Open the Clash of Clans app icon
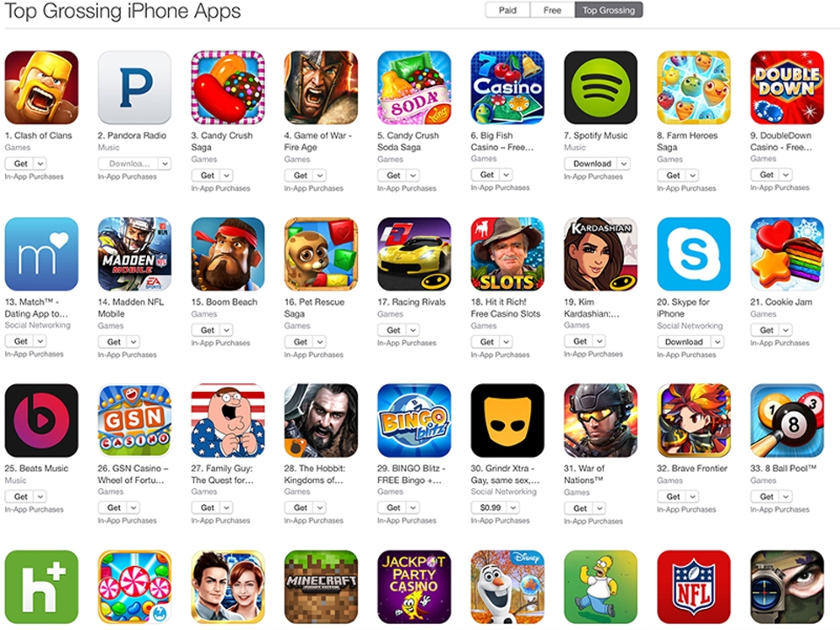Viewport: 840px width, 630px height. [x=41, y=87]
